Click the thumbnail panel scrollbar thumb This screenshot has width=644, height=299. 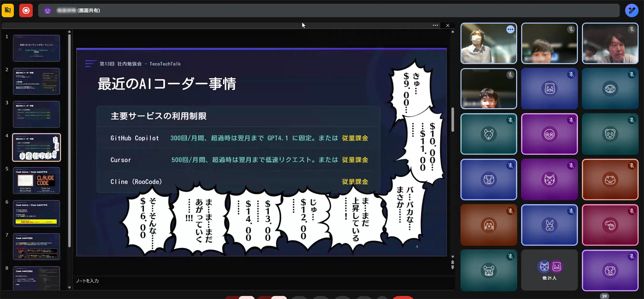pyautogui.click(x=69, y=141)
